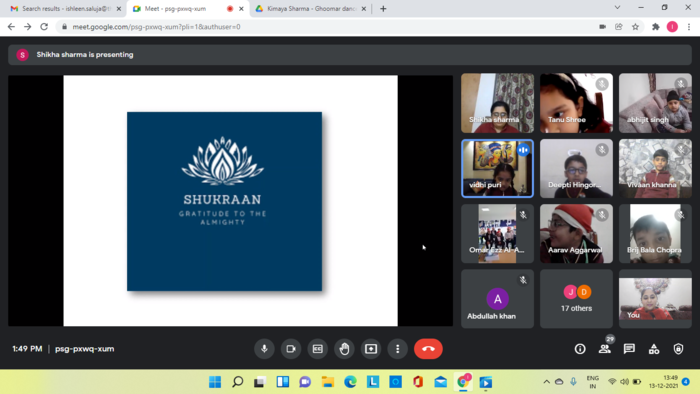700x394 pixels.
Task: Select vidhi puri's video tile
Action: click(497, 168)
